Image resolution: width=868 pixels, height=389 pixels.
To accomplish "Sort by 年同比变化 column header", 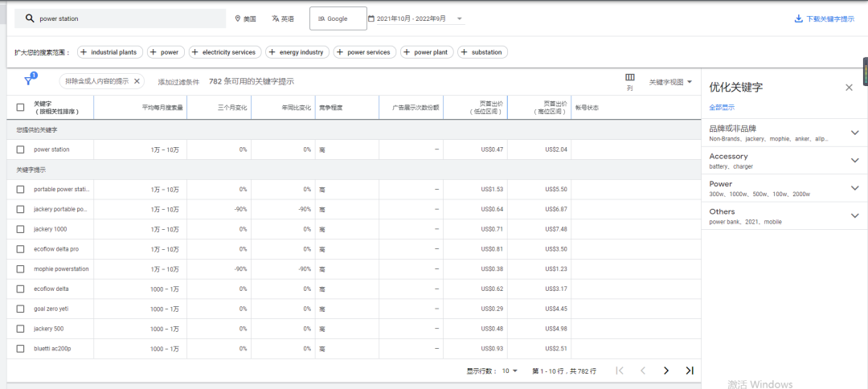I will click(x=296, y=108).
